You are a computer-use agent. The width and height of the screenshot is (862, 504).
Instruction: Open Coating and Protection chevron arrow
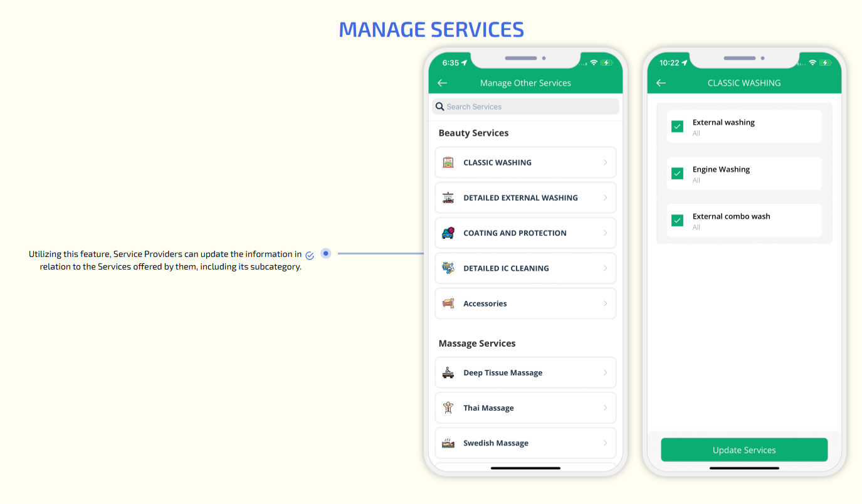[x=605, y=233]
